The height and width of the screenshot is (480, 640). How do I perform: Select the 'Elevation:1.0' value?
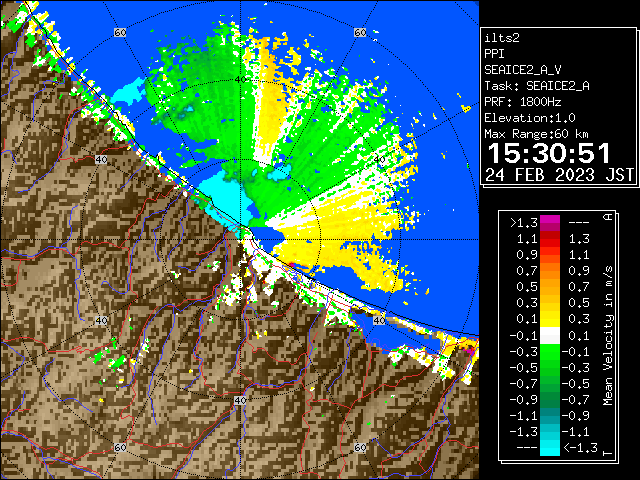click(530, 118)
